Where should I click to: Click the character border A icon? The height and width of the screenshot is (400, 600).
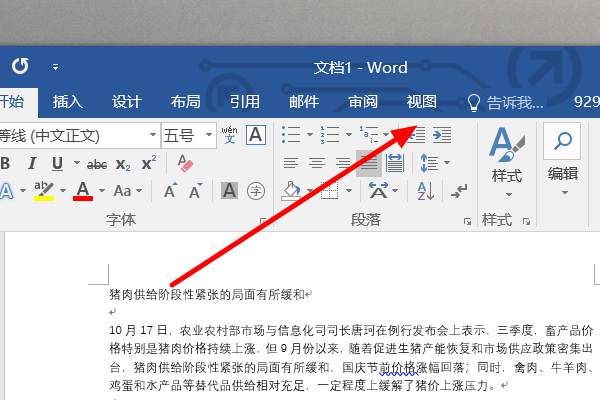point(256,135)
